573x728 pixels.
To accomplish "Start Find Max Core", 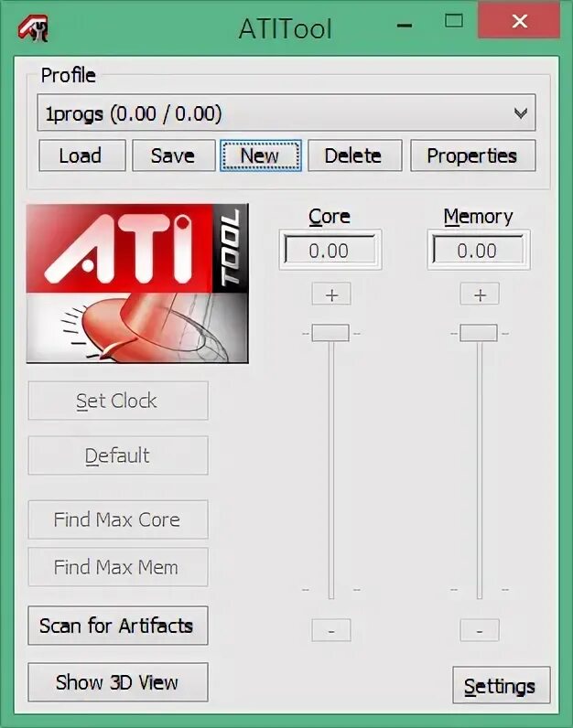I will (118, 519).
